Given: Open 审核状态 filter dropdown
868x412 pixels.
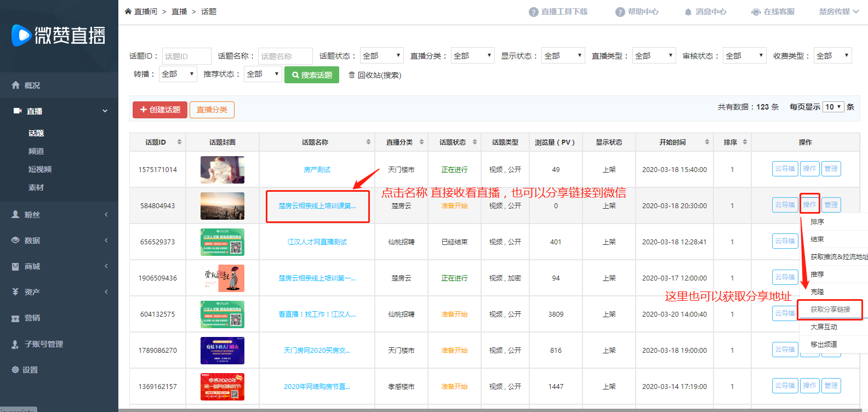Looking at the screenshot, I should [x=745, y=55].
